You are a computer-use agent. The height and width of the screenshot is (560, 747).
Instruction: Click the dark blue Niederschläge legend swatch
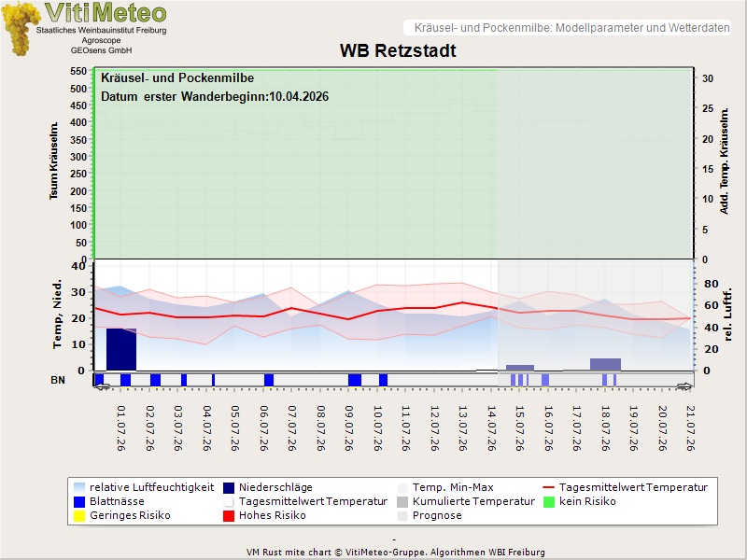pos(229,487)
